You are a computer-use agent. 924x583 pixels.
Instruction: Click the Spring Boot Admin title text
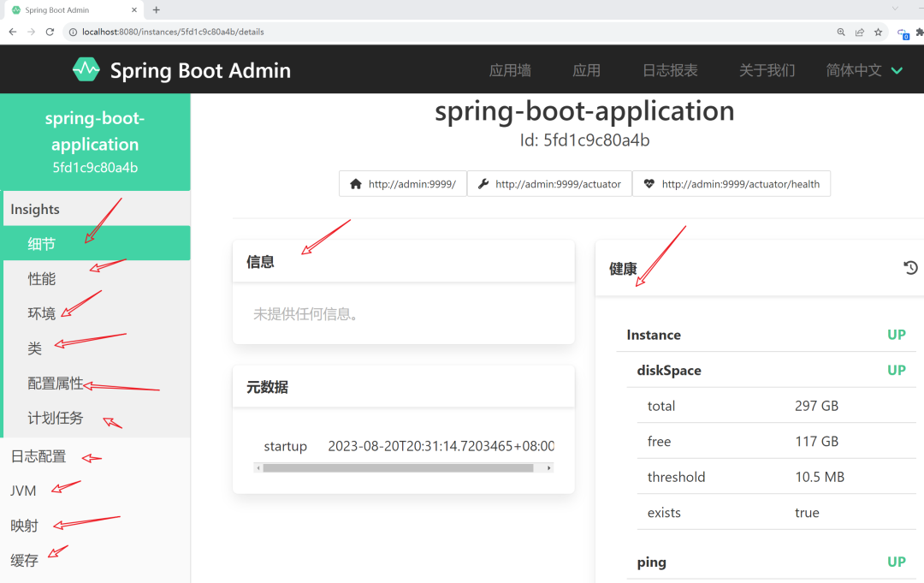(200, 70)
